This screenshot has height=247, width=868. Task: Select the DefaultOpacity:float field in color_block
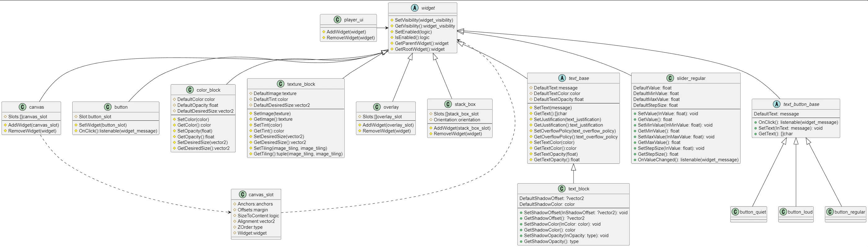point(197,105)
